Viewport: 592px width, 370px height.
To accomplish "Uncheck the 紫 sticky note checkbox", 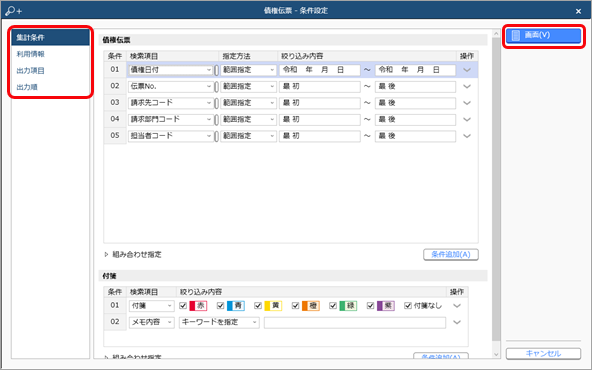I will (x=370, y=305).
